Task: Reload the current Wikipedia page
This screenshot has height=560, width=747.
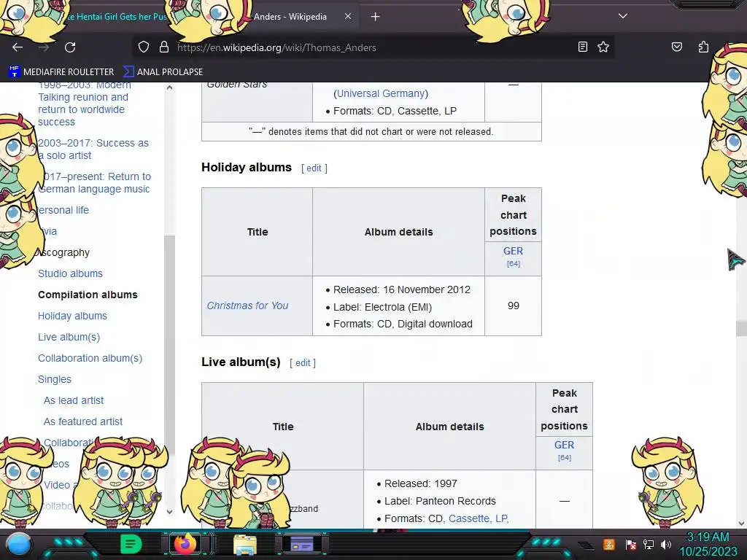Action: [70, 47]
